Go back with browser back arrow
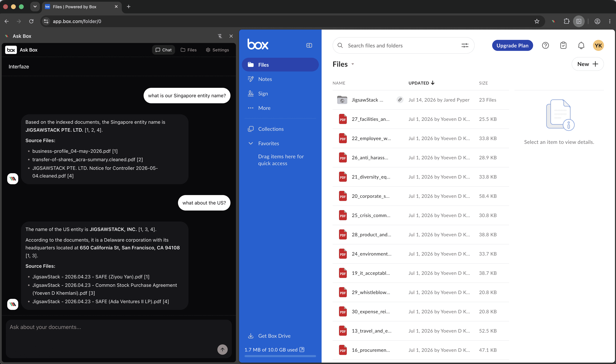 [x=7, y=21]
